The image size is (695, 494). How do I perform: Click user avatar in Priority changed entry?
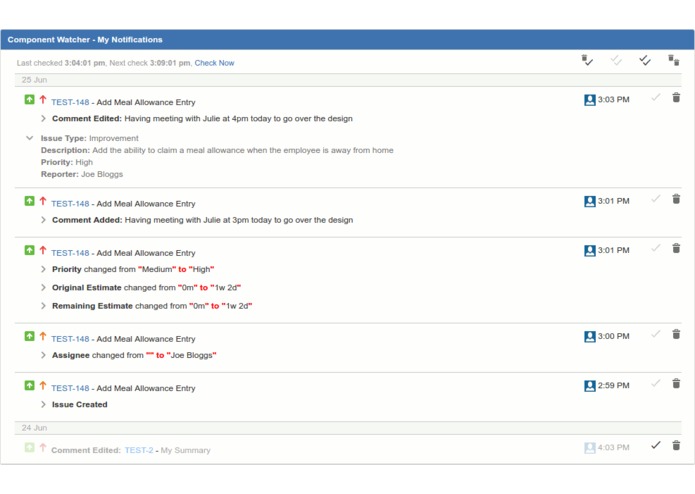(590, 250)
